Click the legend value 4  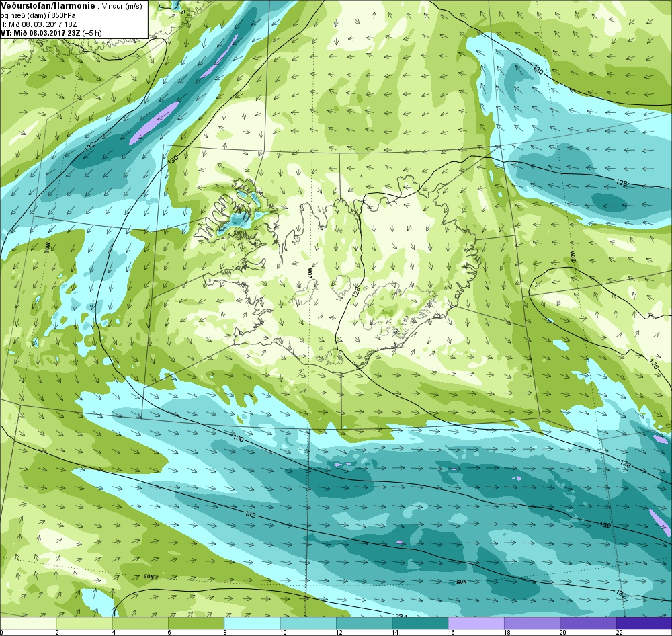[113, 632]
